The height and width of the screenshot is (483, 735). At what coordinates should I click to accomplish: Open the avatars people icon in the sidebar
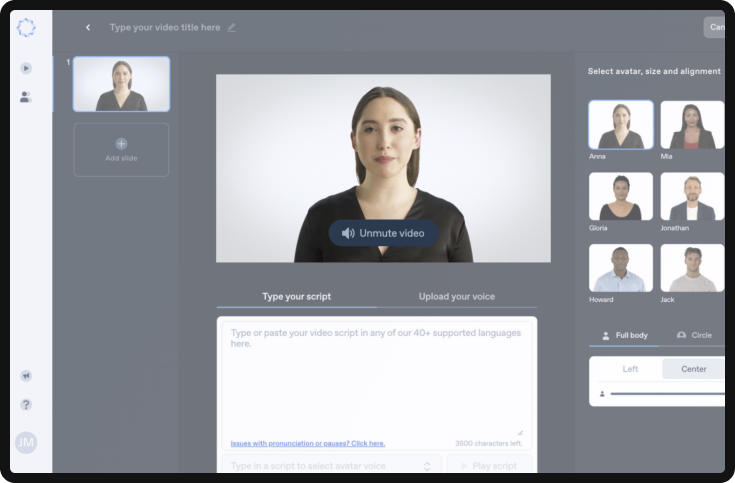(x=26, y=97)
